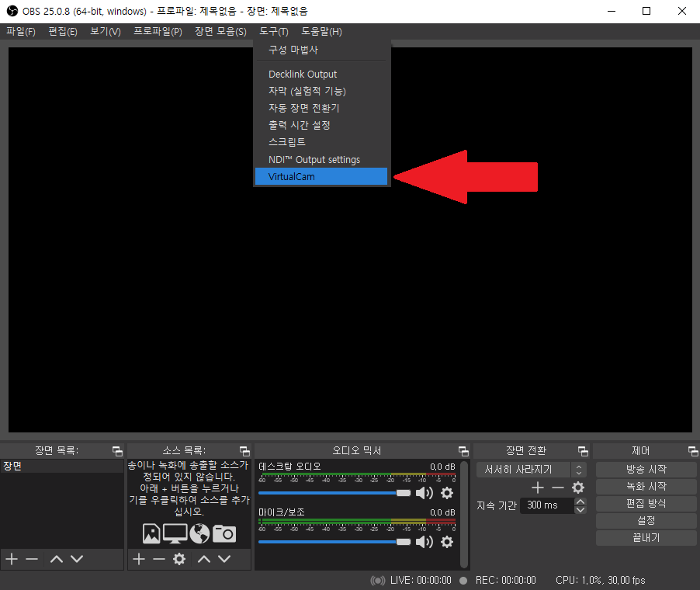This screenshot has height=590, width=700.
Task: Remove transition with minus icon
Action: point(557,488)
